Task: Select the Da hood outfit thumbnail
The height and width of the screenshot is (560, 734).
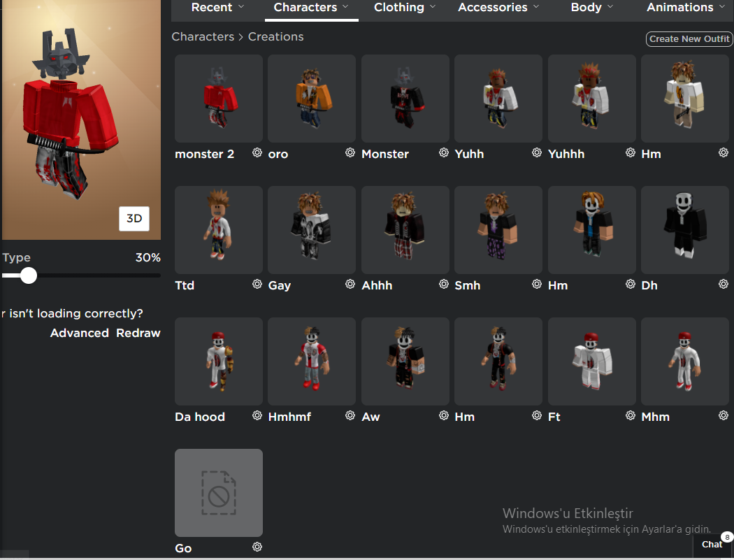Action: pos(219,361)
